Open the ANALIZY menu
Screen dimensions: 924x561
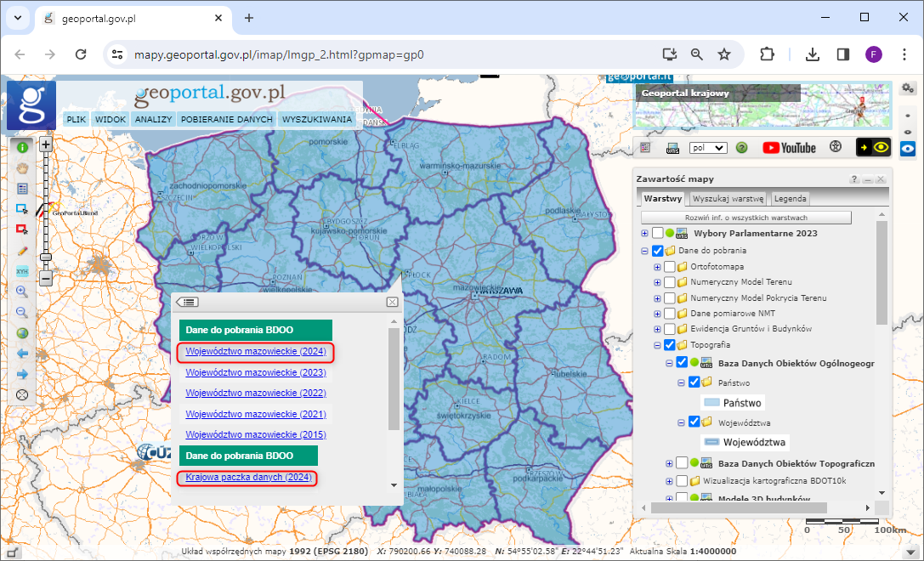[x=153, y=120]
